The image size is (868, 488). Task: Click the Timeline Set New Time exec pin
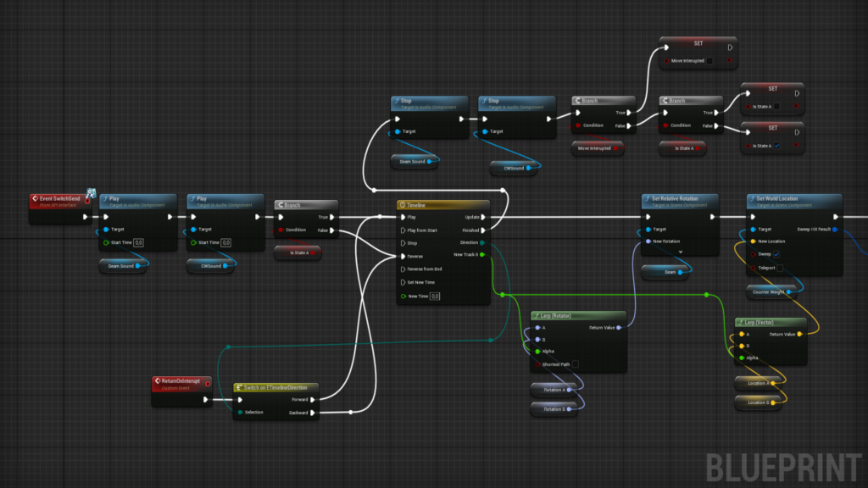pyautogui.click(x=403, y=282)
